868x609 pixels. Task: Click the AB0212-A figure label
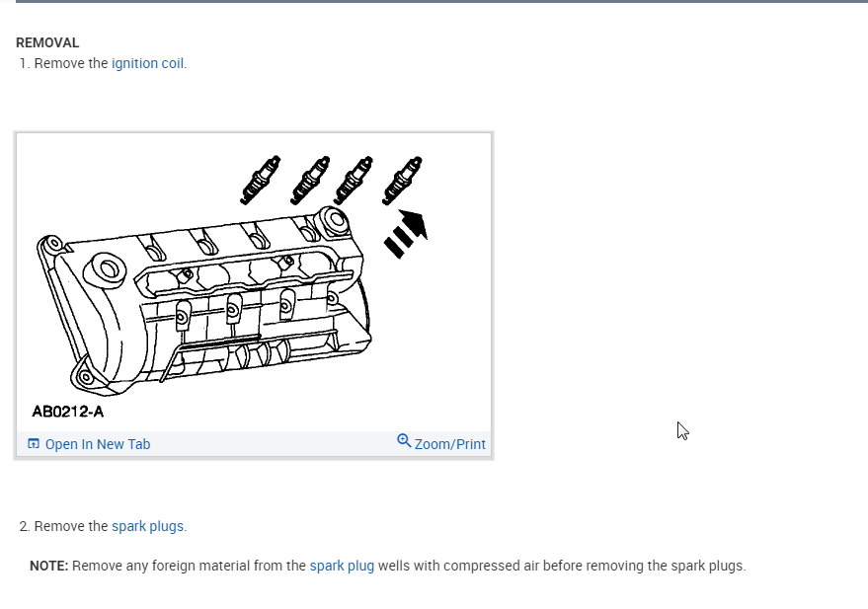[67, 412]
